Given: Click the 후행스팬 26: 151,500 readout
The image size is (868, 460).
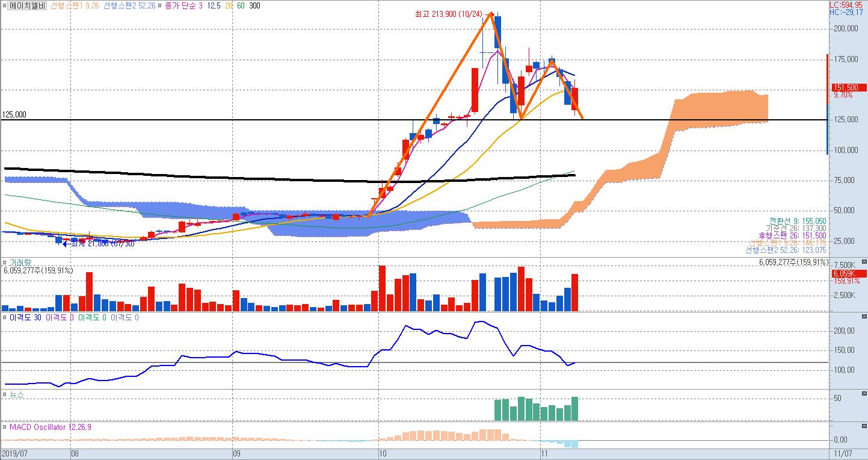Looking at the screenshot, I should [x=793, y=235].
